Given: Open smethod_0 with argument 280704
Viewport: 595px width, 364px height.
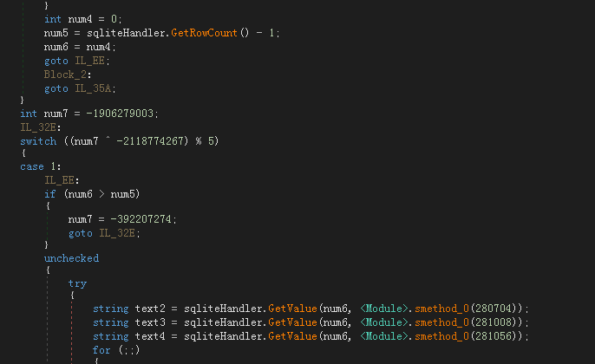Looking at the screenshot, I should pos(441,309).
